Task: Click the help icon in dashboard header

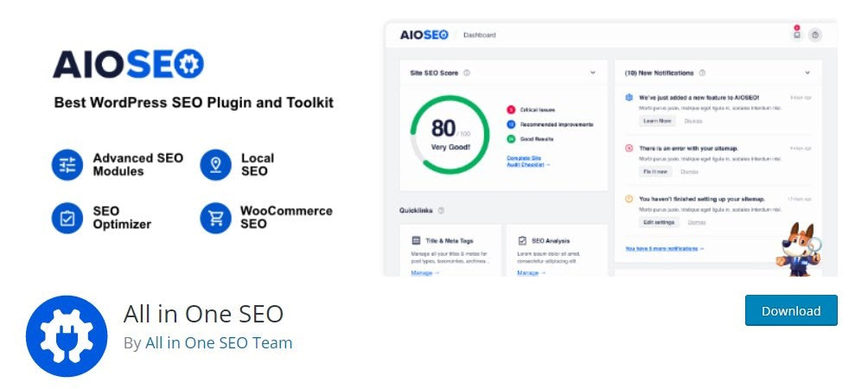Action: 815,35
